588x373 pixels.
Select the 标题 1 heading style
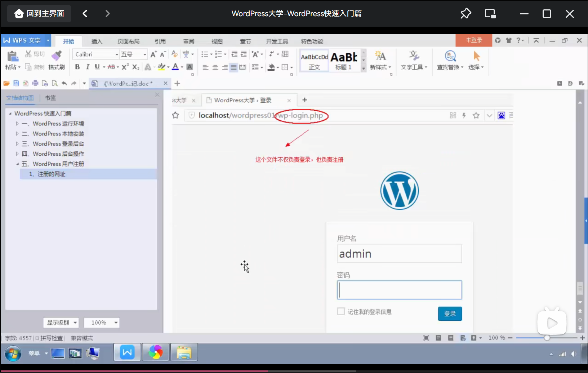(x=344, y=61)
